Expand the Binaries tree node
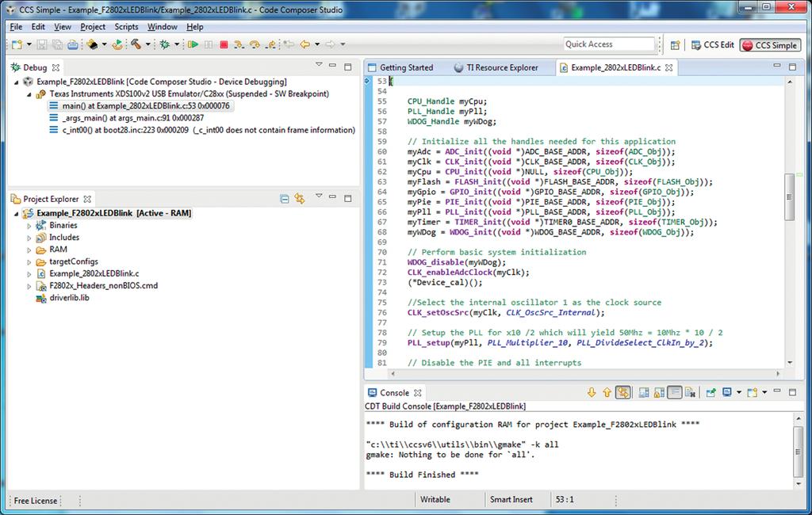The height and width of the screenshot is (515, 812). [x=29, y=226]
